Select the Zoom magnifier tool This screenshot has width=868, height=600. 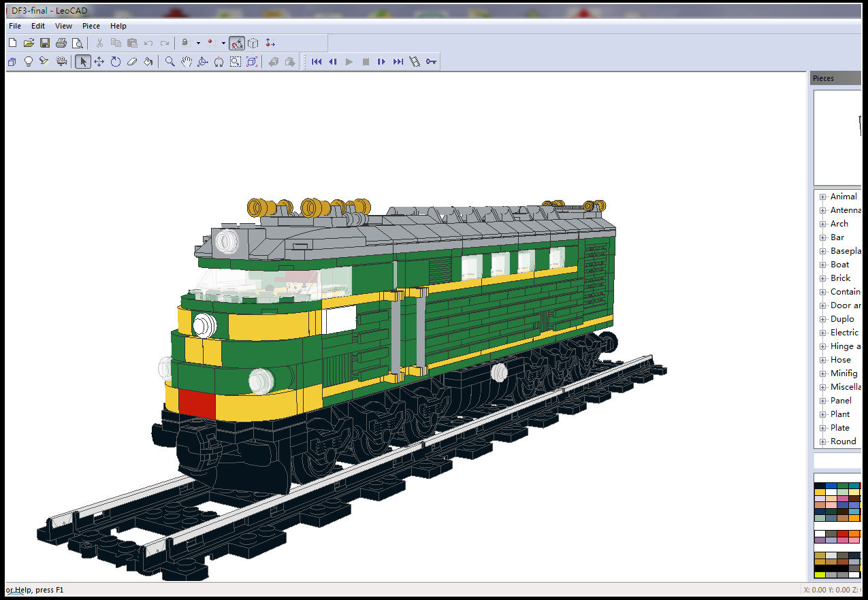click(x=170, y=62)
